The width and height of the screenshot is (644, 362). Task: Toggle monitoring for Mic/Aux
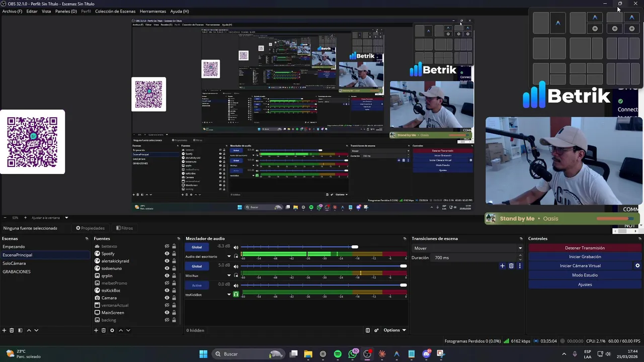[235, 276]
